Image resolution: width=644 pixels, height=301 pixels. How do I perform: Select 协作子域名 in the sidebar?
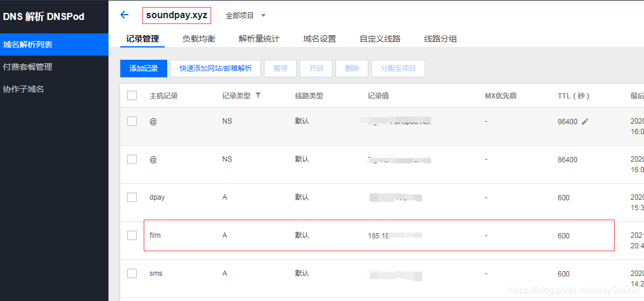[23, 89]
